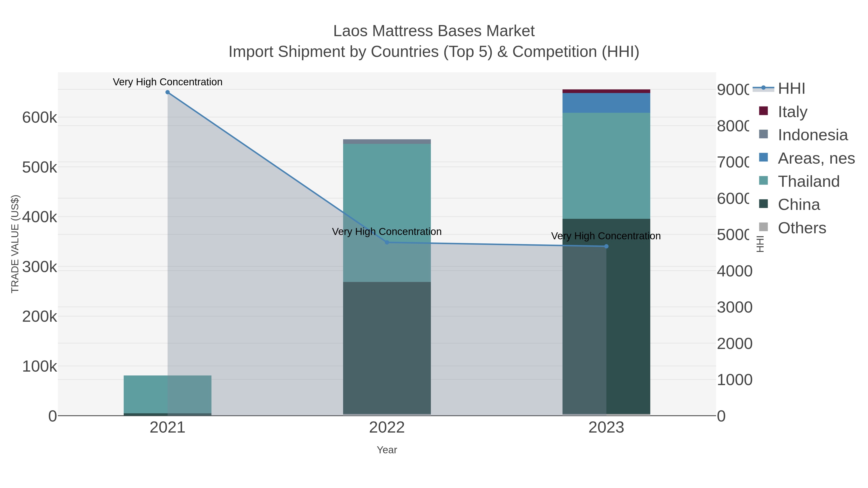The image size is (868, 488).
Task: Click the Others grey legend swatch
Action: click(x=764, y=227)
